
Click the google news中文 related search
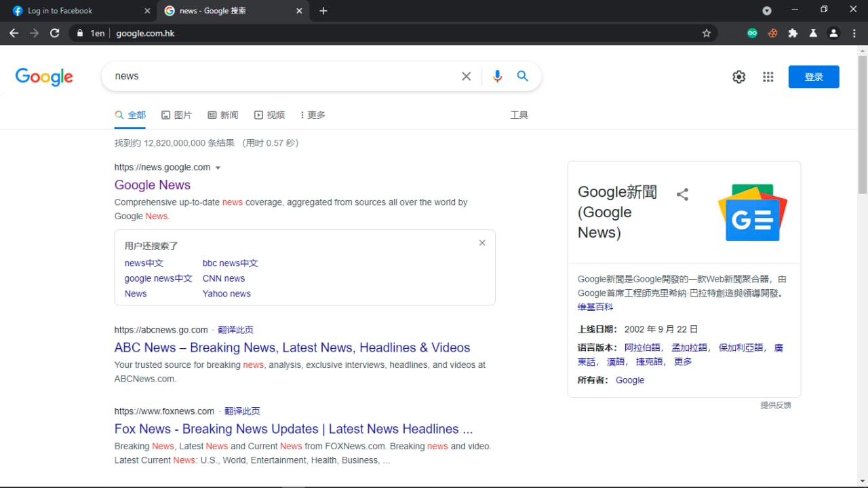[159, 278]
